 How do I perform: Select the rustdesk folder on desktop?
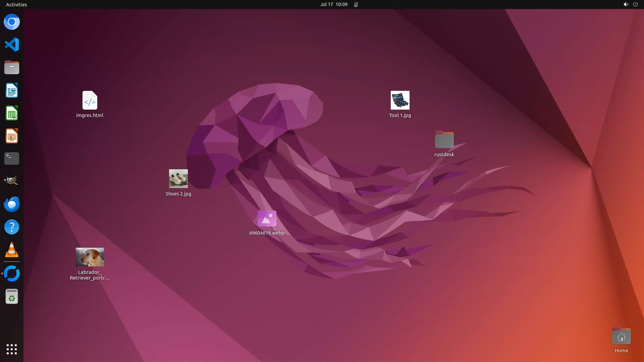444,140
